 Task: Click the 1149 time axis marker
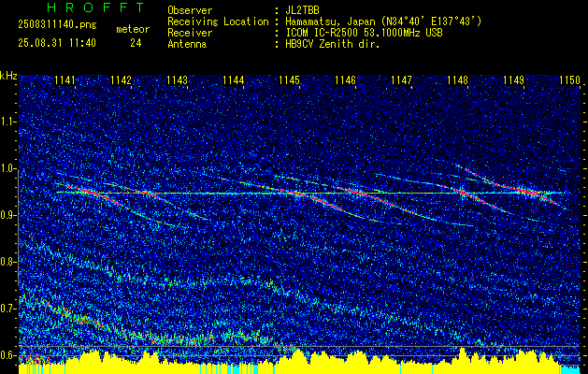pos(513,80)
